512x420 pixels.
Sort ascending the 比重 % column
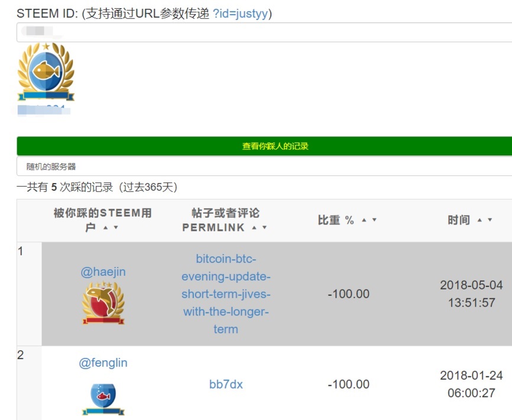tap(364, 220)
